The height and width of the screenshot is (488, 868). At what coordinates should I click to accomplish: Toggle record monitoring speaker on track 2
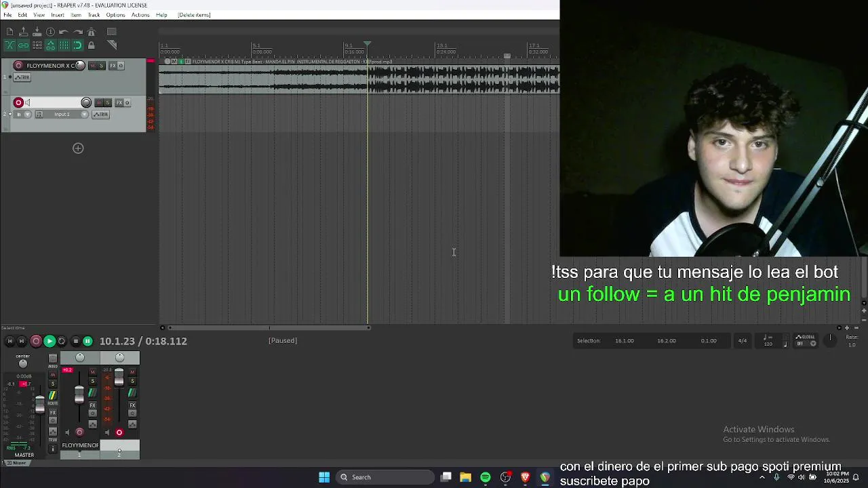[x=28, y=102]
